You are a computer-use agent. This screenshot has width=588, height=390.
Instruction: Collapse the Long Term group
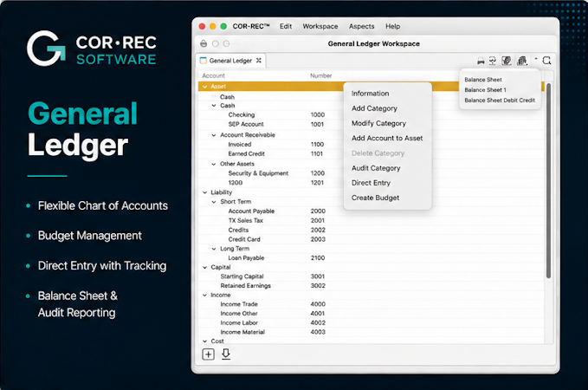[214, 249]
